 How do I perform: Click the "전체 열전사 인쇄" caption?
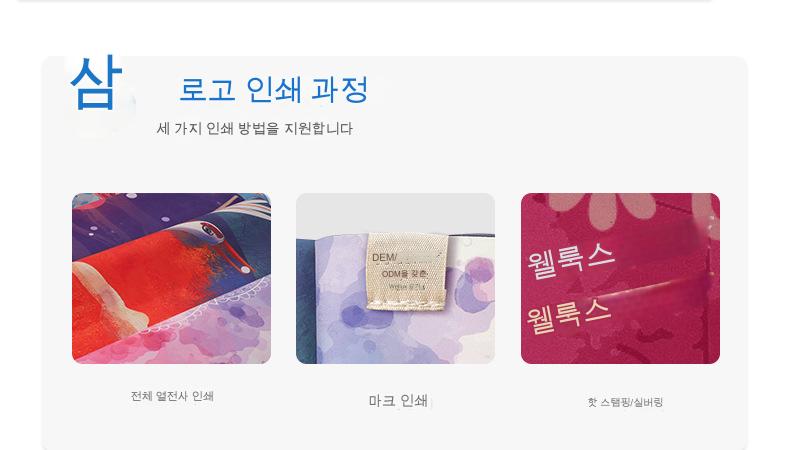pos(172,396)
